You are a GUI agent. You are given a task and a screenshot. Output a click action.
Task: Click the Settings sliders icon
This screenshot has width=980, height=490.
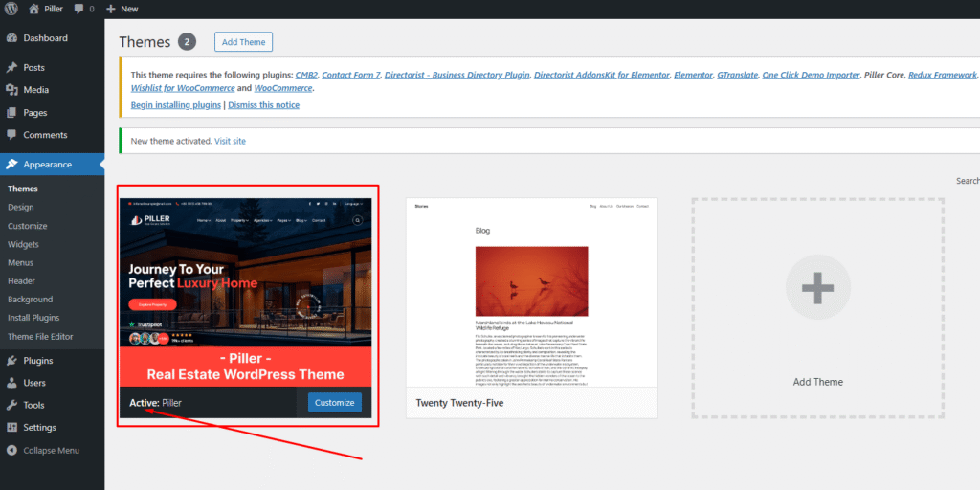11,428
